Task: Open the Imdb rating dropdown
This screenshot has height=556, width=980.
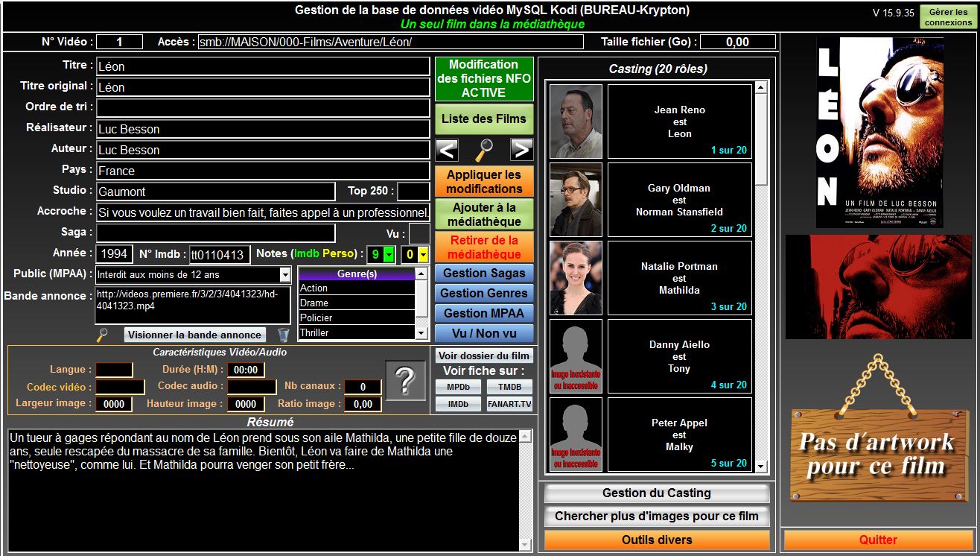Action: pyautogui.click(x=387, y=255)
